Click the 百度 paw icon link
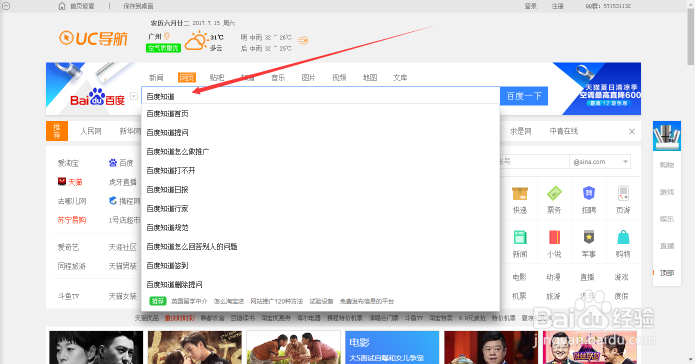 [121, 163]
